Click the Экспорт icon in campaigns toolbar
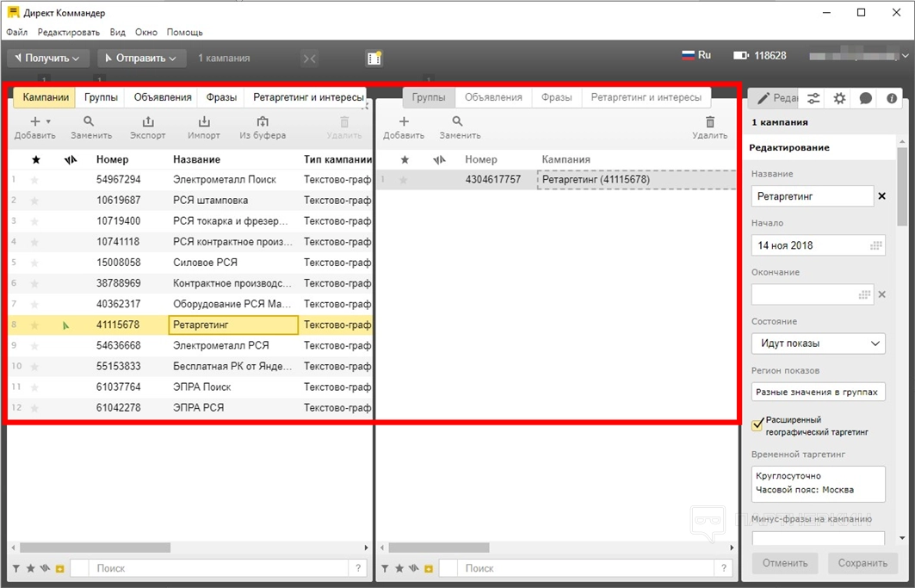 (147, 122)
